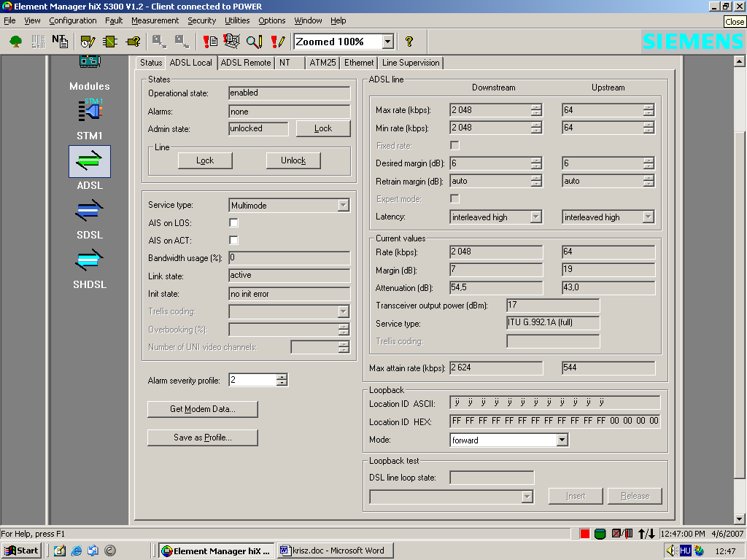This screenshot has width=747, height=560.
Task: Open the Loopback Mode forward dropdown
Action: tap(562, 440)
